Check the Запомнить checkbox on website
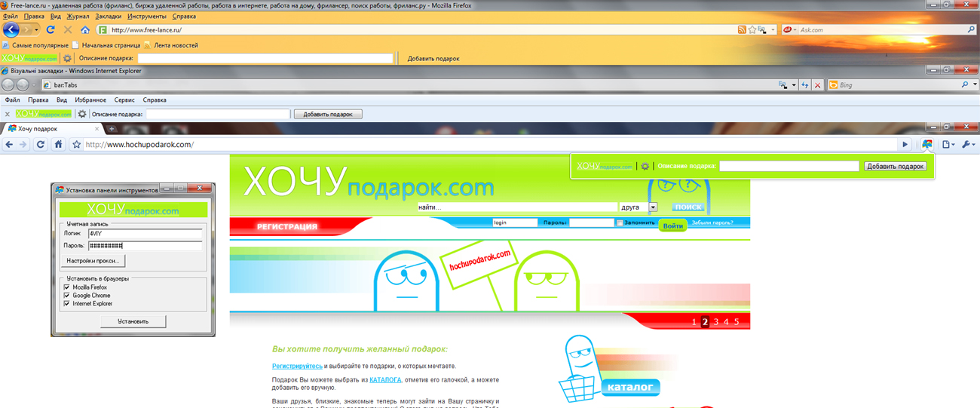The image size is (980, 408). (620, 223)
